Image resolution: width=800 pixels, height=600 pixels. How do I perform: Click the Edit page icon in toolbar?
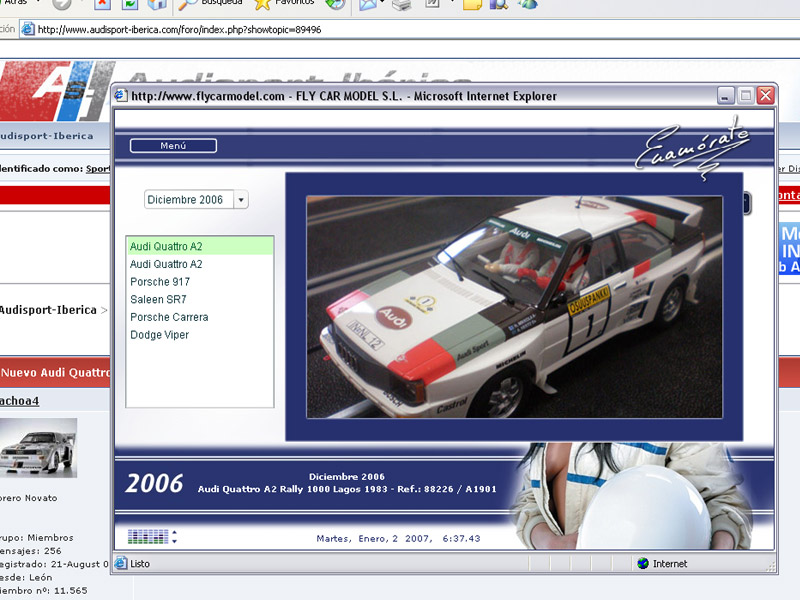(x=433, y=4)
